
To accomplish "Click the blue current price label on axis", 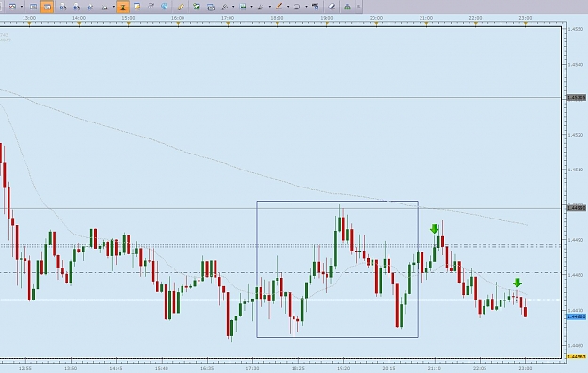I will [x=577, y=317].
